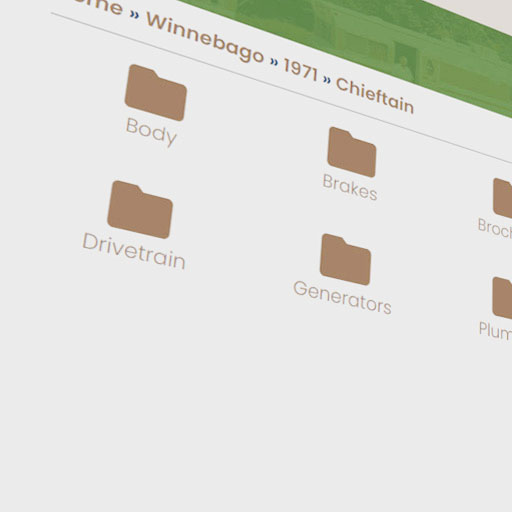Click the Body folder label
This screenshot has height=512, width=512.
[x=151, y=131]
